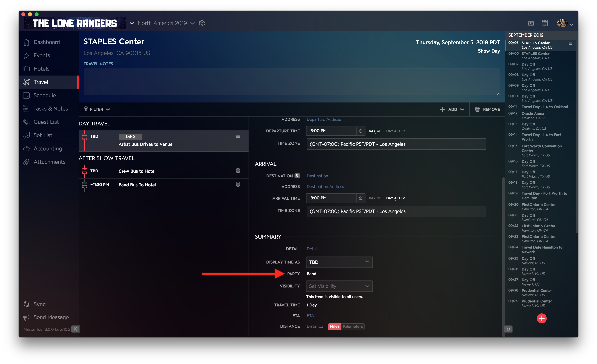Open the Set Visibility dropdown
597x364 pixels.
click(339, 286)
